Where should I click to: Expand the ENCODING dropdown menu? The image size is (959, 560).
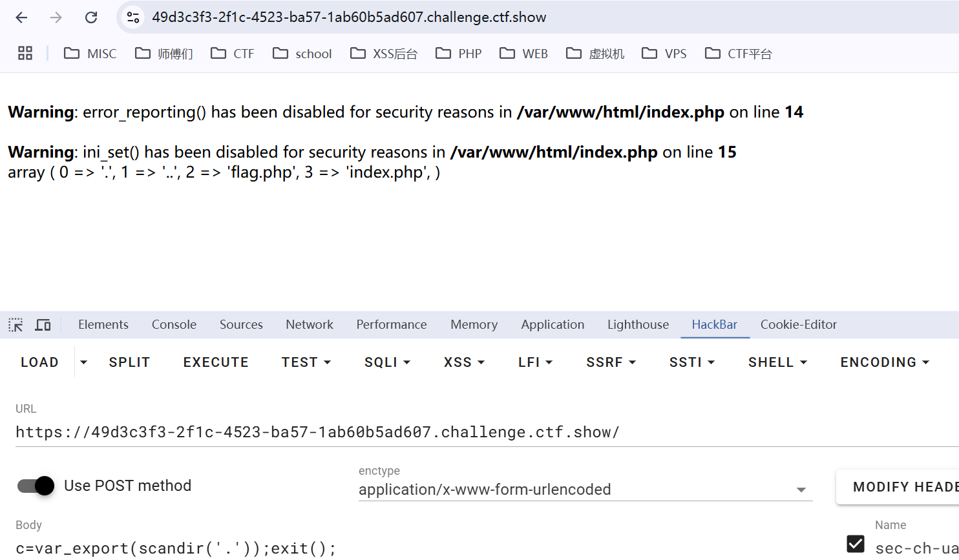coord(884,362)
